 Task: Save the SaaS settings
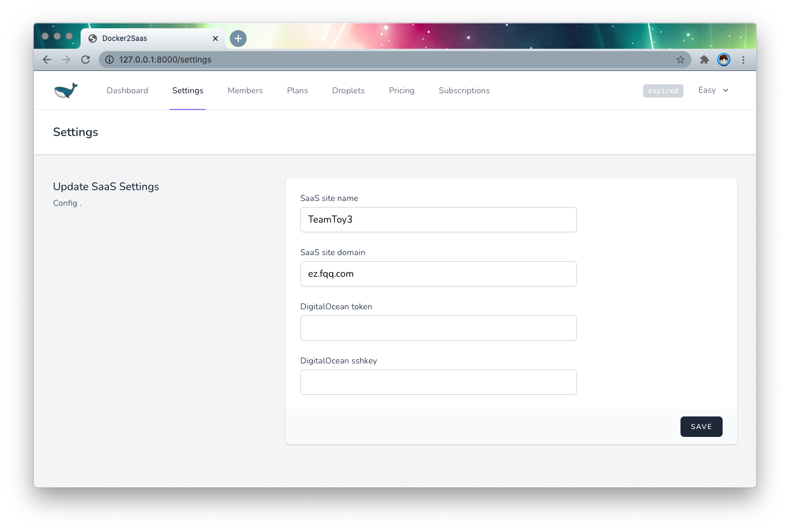[x=702, y=426]
